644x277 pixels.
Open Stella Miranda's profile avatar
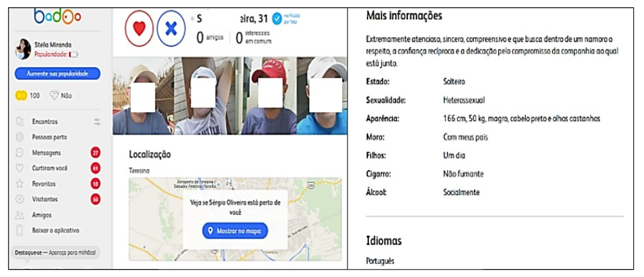point(23,49)
